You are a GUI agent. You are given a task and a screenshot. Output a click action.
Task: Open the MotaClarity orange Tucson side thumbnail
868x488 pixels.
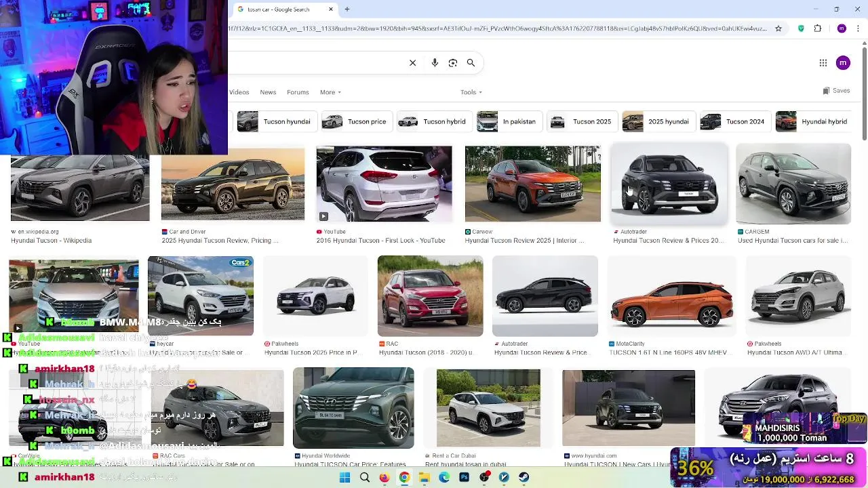point(671,296)
